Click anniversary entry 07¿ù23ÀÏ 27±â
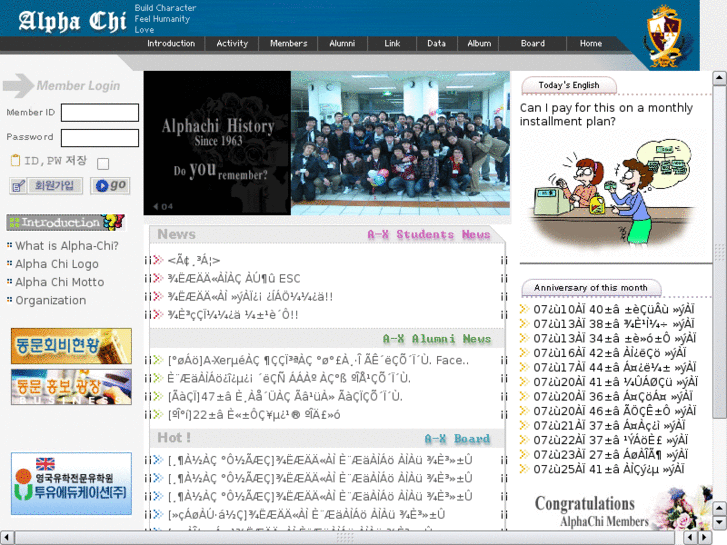 click(610, 455)
